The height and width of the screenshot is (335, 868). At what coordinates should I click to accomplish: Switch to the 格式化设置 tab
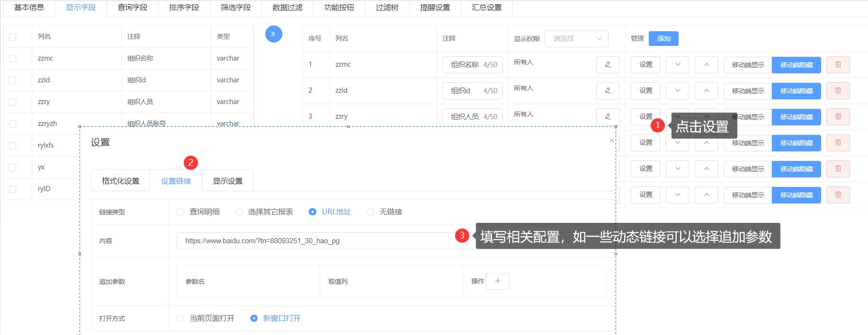point(120,181)
